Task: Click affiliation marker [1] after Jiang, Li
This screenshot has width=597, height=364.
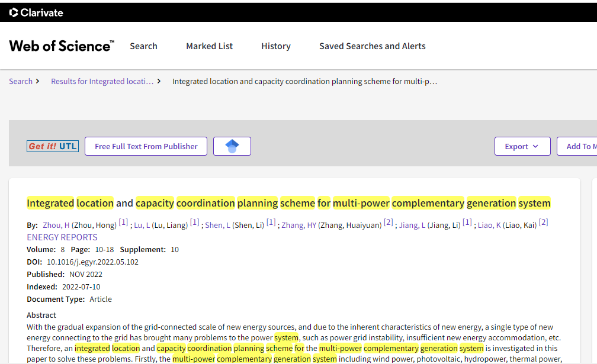Action: point(467,222)
